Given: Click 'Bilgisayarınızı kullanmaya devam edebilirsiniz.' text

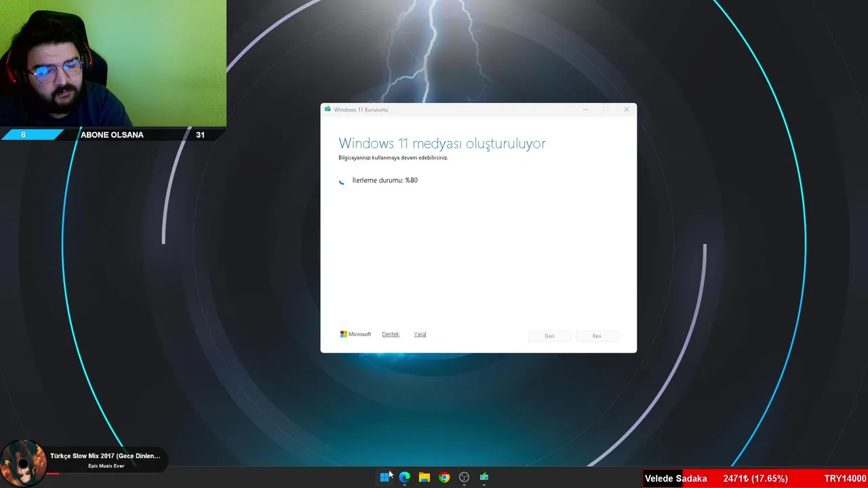Looking at the screenshot, I should tap(393, 158).
